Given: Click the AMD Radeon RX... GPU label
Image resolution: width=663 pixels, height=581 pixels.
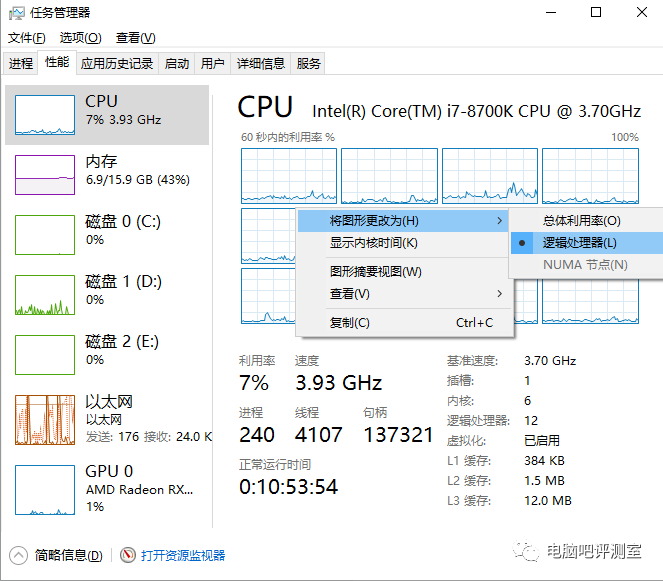Looking at the screenshot, I should 140,490.
